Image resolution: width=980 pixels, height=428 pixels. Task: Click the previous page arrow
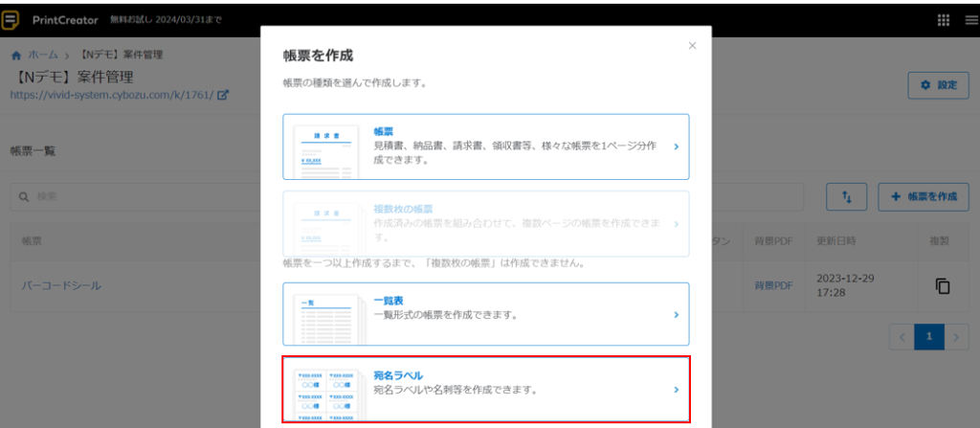tap(902, 337)
